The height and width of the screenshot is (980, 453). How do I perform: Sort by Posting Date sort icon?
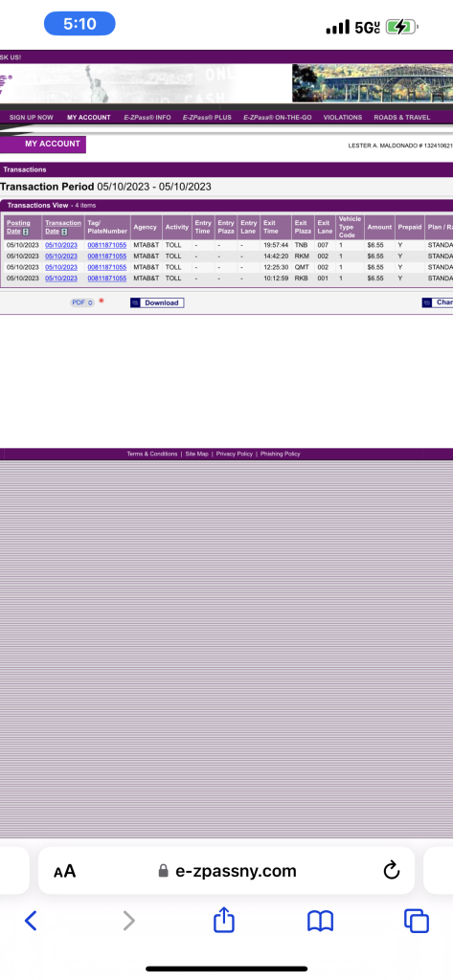pos(26,232)
